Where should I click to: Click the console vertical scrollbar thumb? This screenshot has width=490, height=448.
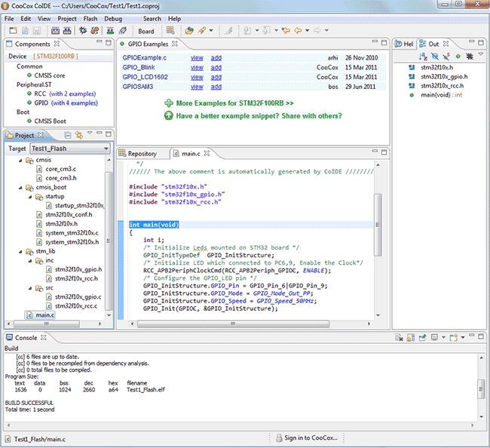coord(481,389)
